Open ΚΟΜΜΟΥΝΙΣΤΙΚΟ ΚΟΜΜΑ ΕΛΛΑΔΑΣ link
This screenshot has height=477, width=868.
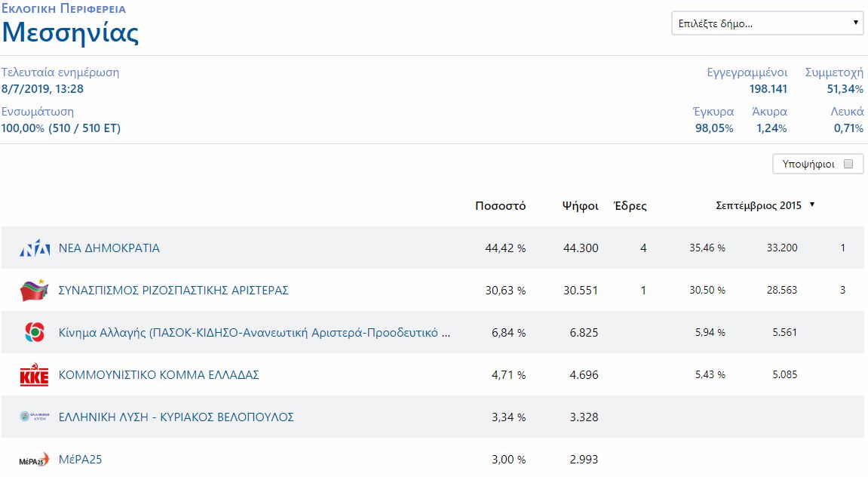click(x=159, y=375)
